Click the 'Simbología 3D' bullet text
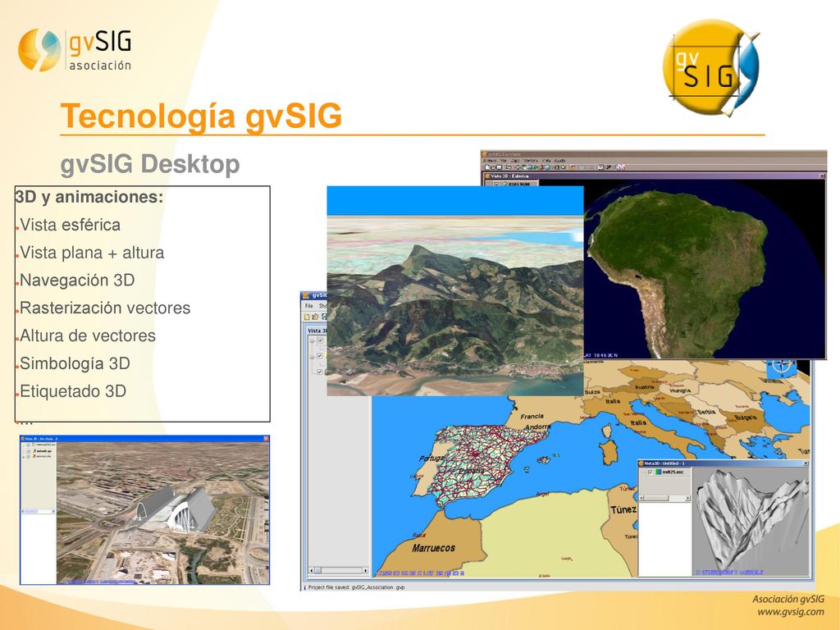The width and height of the screenshot is (840, 630). point(75,363)
